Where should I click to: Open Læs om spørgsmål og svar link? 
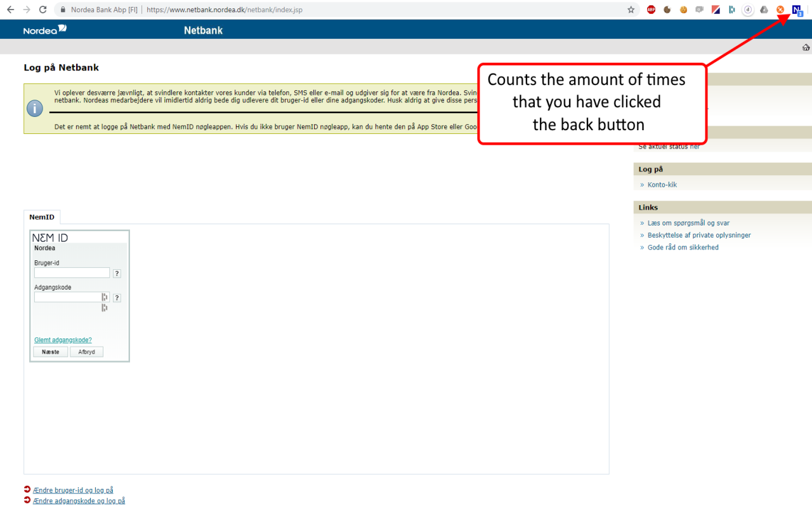point(688,223)
